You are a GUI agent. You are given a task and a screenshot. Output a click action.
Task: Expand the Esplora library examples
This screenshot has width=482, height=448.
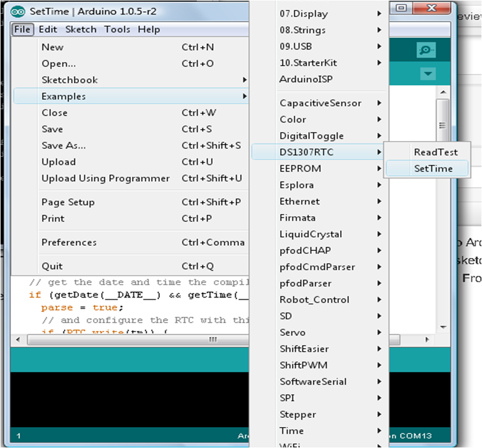319,185
